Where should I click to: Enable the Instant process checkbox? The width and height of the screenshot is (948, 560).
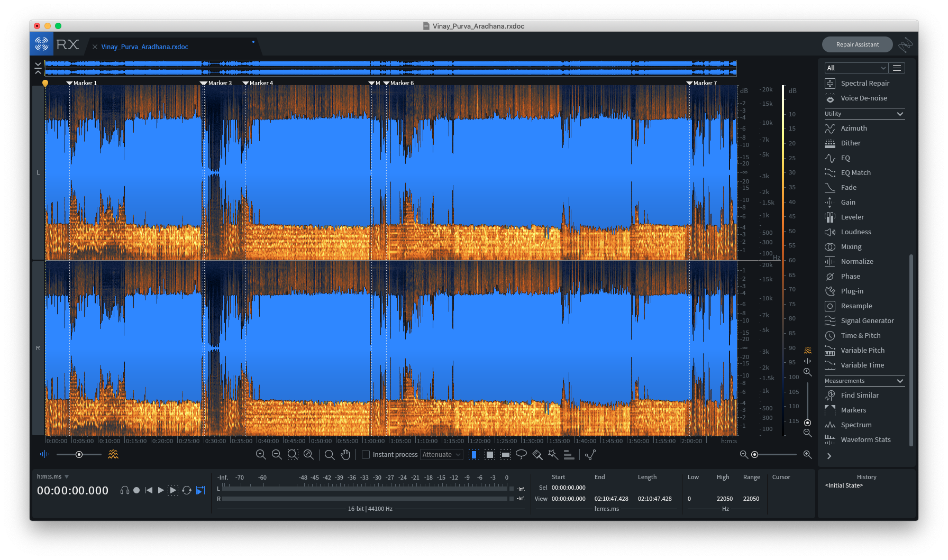[366, 455]
